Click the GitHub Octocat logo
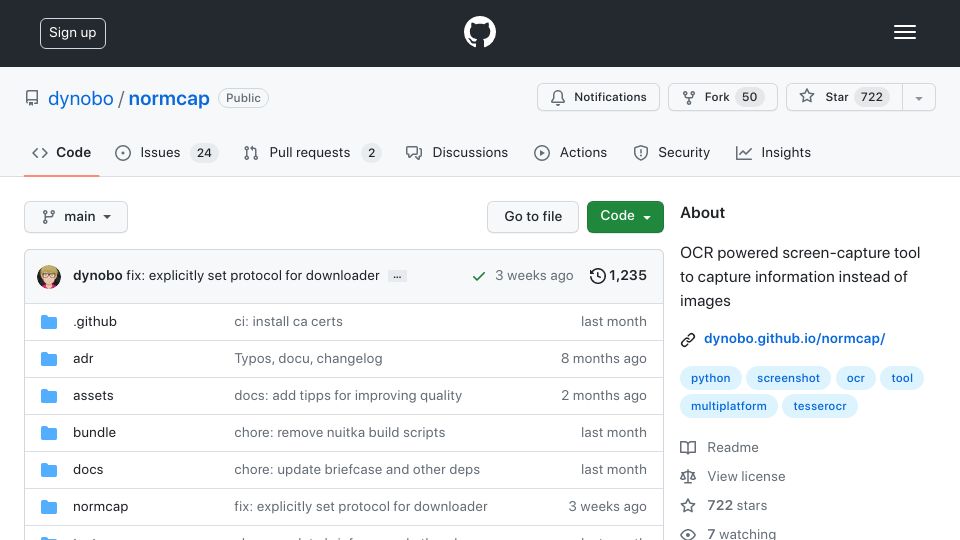 click(479, 32)
